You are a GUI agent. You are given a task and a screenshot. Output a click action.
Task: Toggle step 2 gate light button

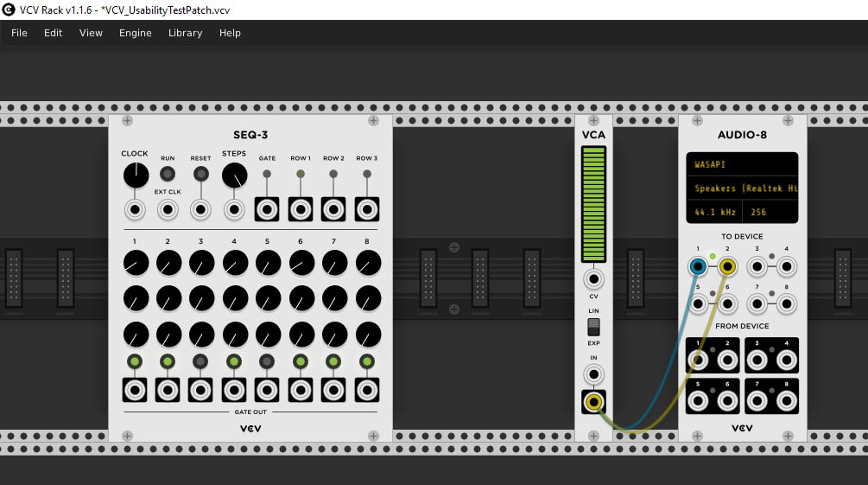click(x=168, y=361)
